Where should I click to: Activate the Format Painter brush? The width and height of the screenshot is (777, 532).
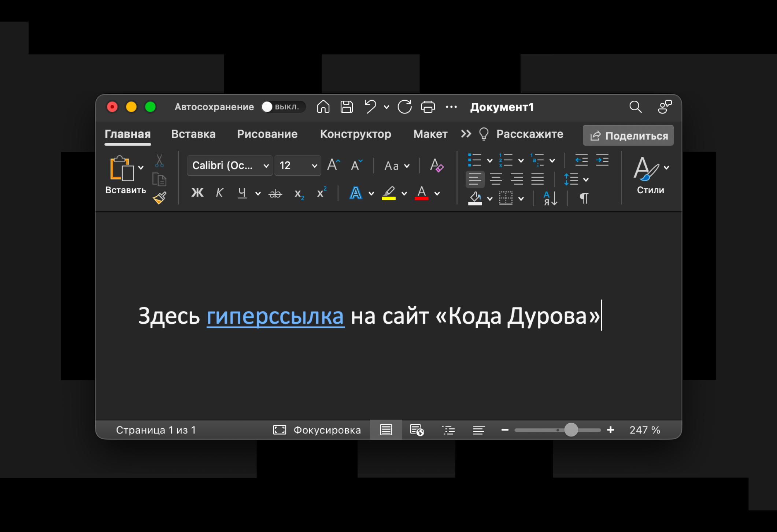[x=160, y=198]
